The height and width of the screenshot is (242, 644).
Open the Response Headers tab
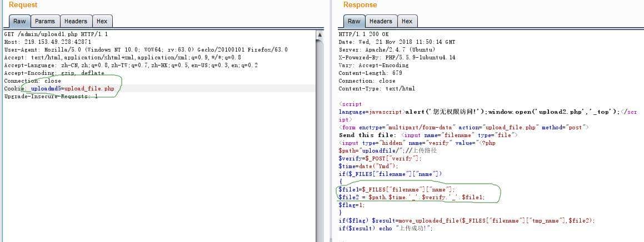click(x=381, y=21)
